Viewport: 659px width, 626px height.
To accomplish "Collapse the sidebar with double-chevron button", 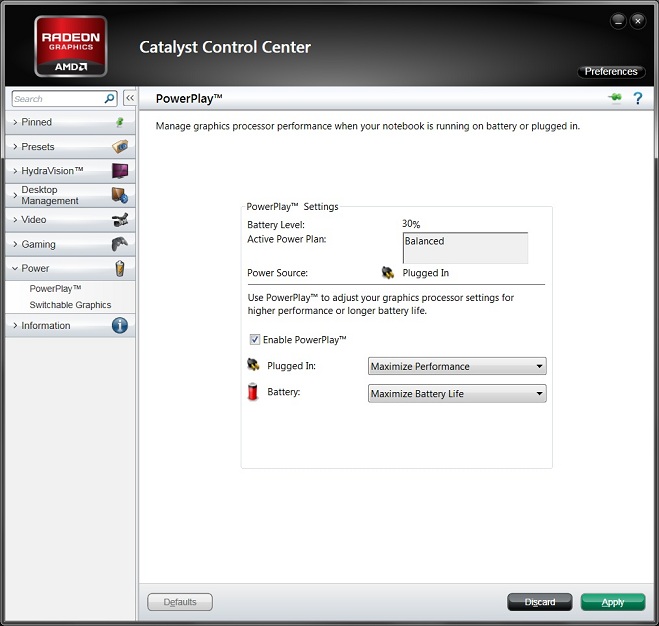I will (130, 98).
